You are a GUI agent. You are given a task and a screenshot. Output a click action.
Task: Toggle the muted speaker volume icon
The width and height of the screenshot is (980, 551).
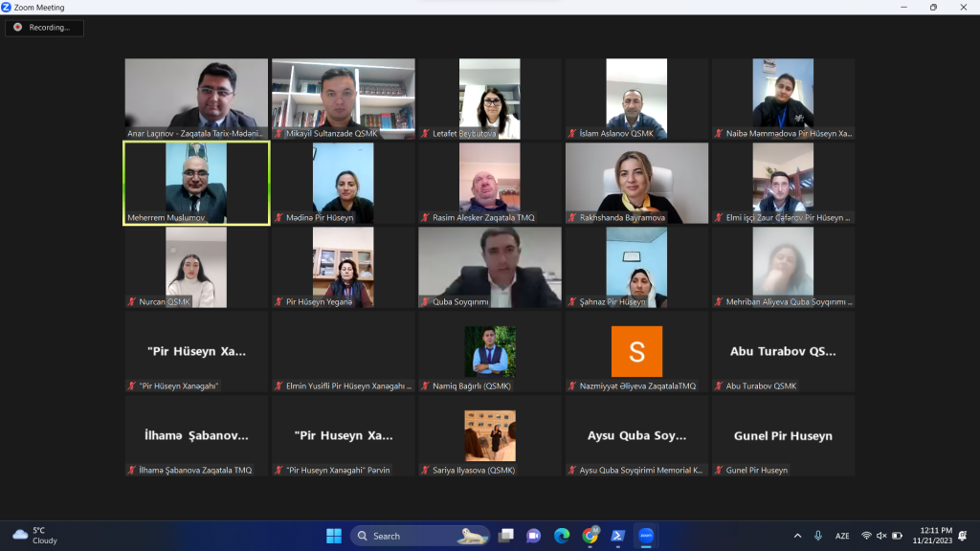881,536
